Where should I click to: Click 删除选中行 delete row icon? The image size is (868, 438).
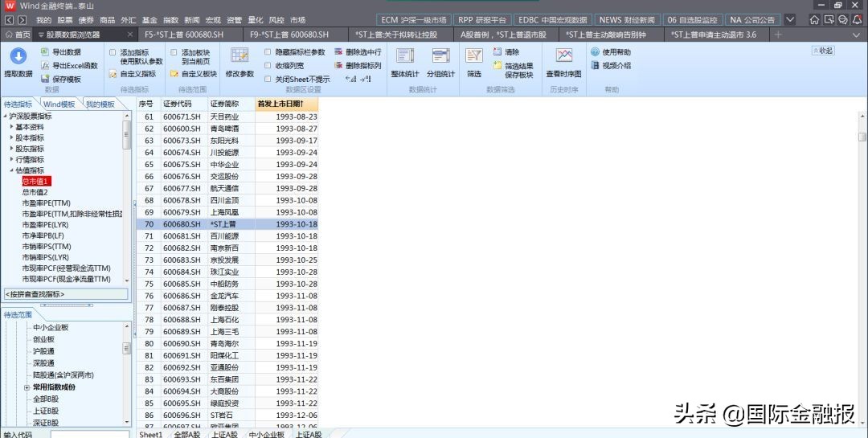[339, 52]
